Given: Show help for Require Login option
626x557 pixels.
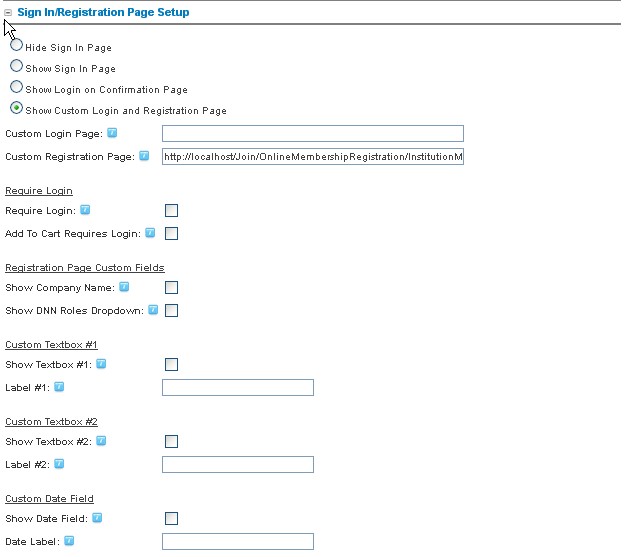Looking at the screenshot, I should (85, 210).
